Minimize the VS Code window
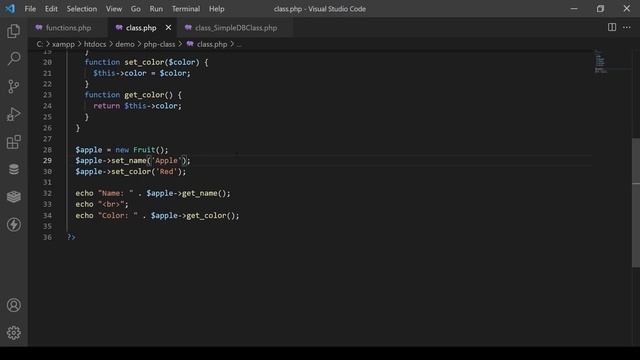This screenshot has width=640, height=360. click(574, 9)
